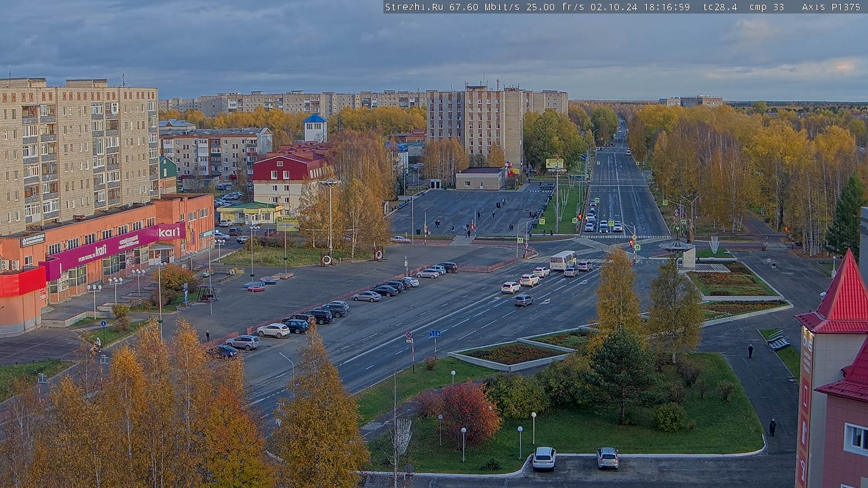Viewport: 868px width, 488px height.
Task: Click the "cmp 33" compression value
Action: click(x=766, y=7)
